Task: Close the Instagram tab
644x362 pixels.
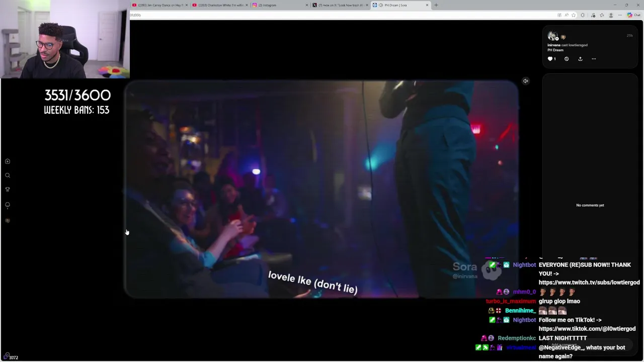Action: coord(307,5)
